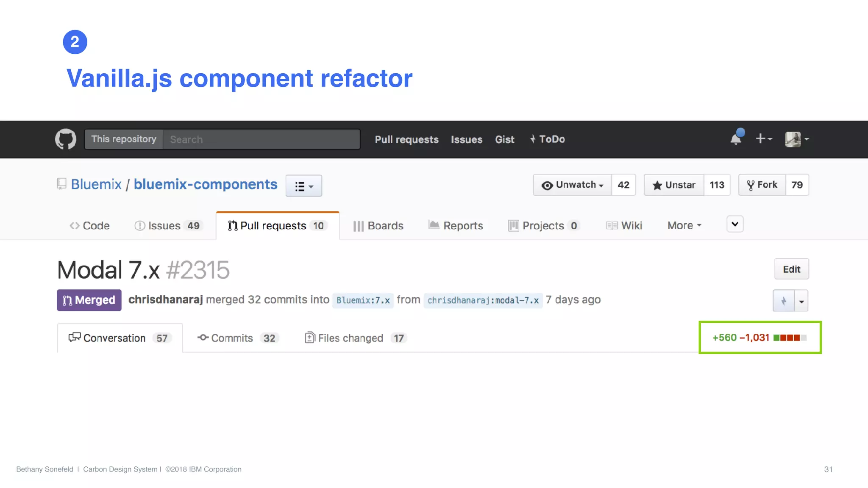Open Gist in top navigation

504,139
